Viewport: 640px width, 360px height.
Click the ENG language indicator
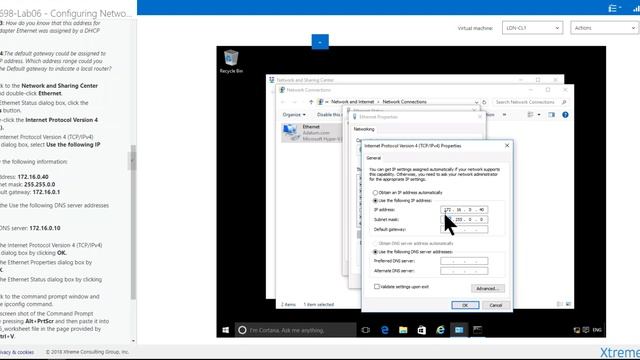click(x=597, y=330)
